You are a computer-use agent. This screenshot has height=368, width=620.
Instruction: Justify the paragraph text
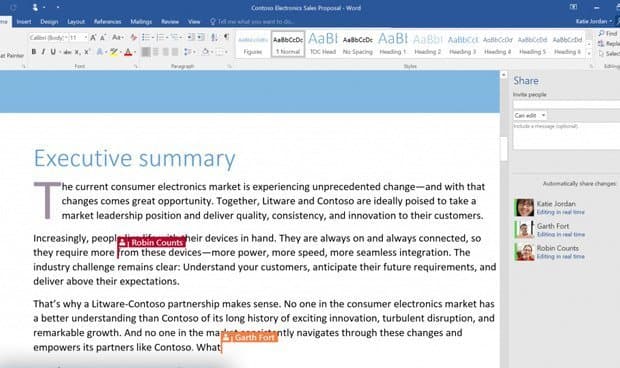click(175, 52)
